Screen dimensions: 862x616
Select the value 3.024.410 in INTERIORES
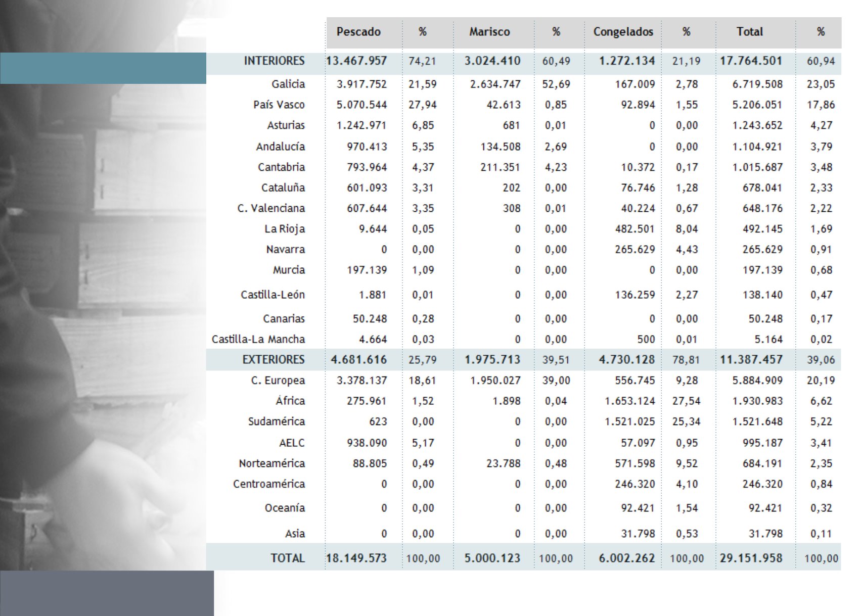(492, 61)
